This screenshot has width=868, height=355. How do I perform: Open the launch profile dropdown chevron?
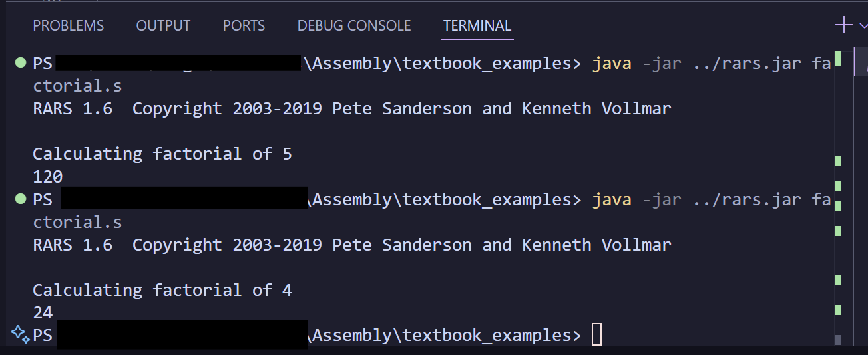[x=863, y=25]
